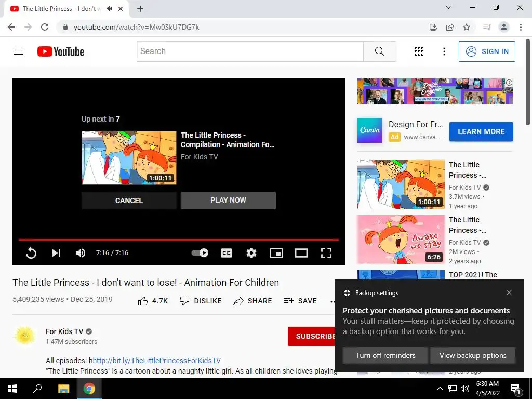
Task: Click the PLAY NOW button
Action: coord(228,200)
